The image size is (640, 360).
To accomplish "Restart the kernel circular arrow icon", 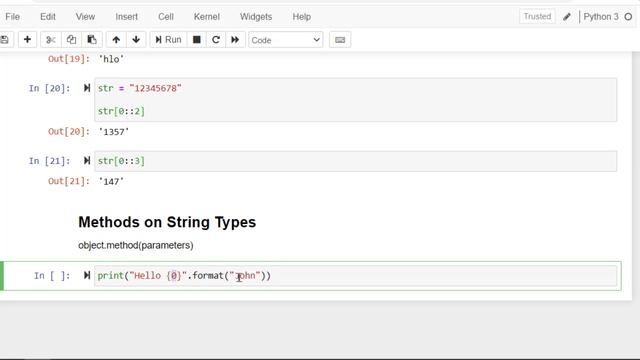I will click(x=216, y=40).
